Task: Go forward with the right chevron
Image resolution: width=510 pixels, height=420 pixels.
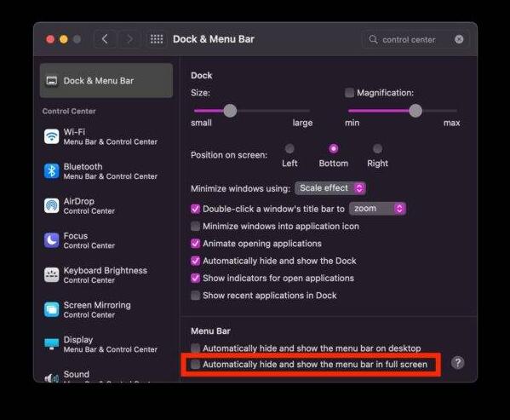Action: click(129, 39)
